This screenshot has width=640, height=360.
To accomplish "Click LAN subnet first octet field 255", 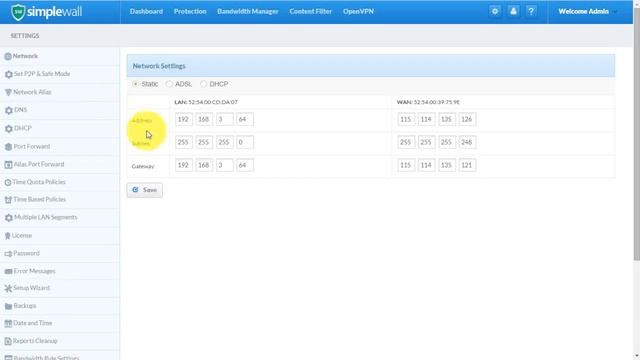I will [x=184, y=142].
